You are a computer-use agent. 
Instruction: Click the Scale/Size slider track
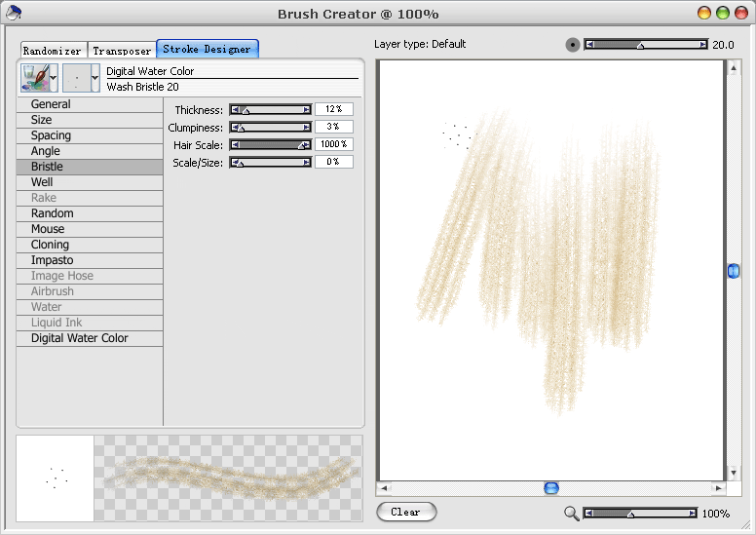[271, 163]
